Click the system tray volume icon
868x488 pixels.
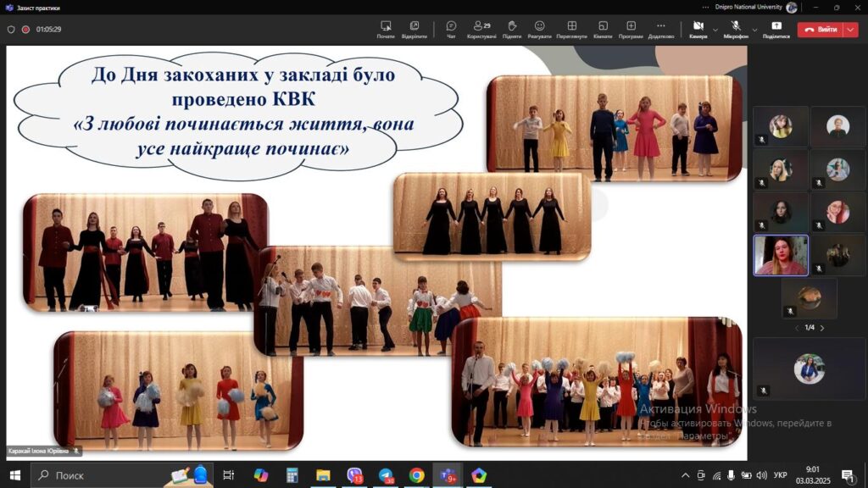[x=762, y=475]
